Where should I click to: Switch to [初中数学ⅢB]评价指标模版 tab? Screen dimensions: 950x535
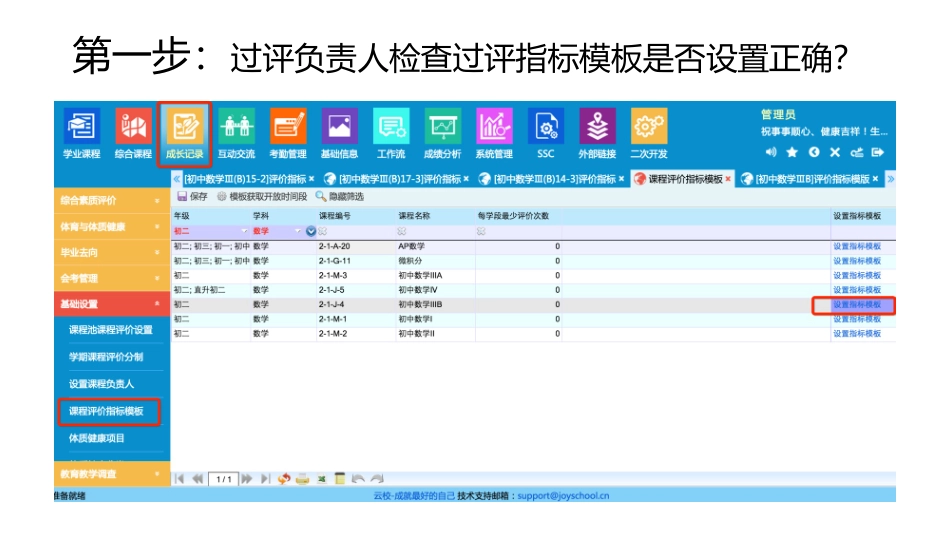pyautogui.click(x=813, y=179)
